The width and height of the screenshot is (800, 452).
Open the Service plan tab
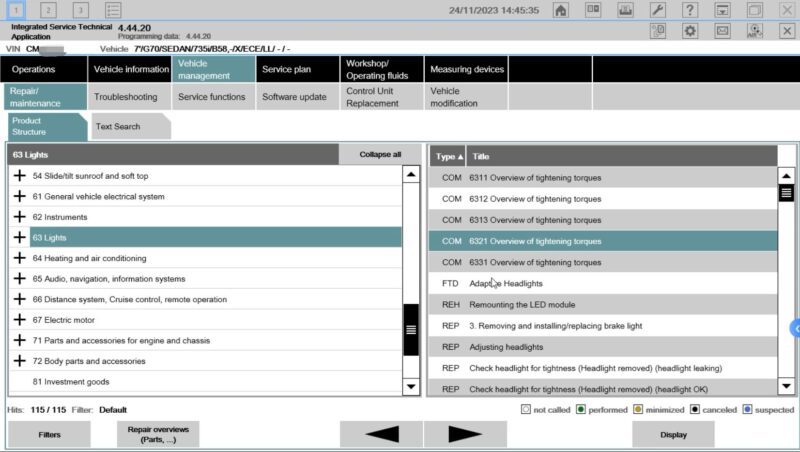pos(297,69)
